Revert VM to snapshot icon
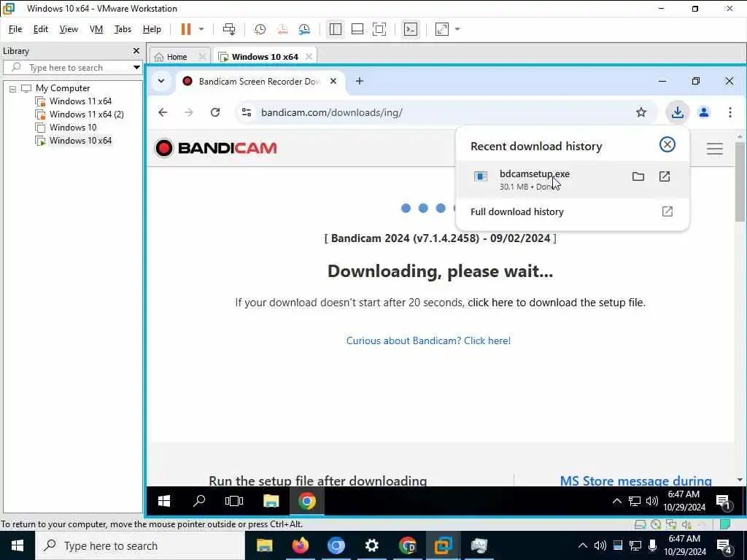This screenshot has width=747, height=560. [282, 29]
